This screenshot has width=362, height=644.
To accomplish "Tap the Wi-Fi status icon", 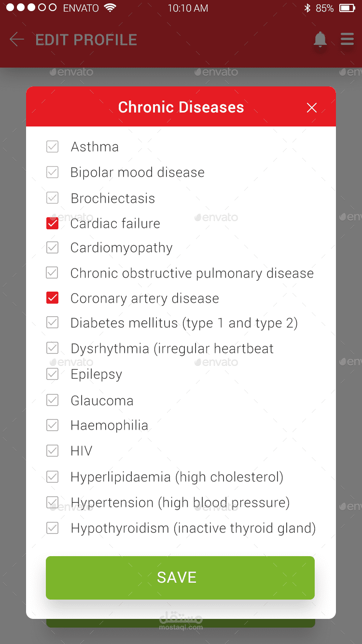I will [x=110, y=8].
